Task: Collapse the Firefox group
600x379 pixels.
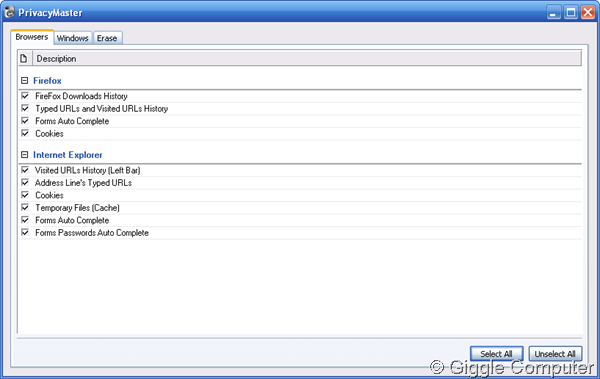Action: click(24, 81)
